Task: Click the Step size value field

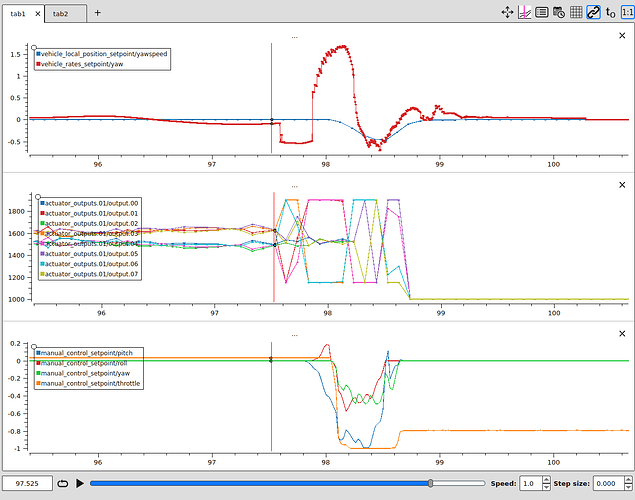Action: point(608,483)
